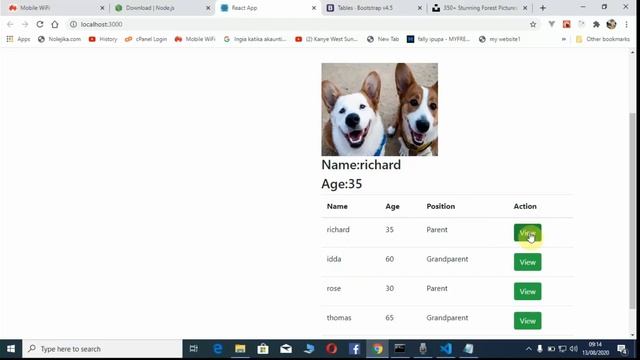Open the my website1 bookmark

click(500, 39)
